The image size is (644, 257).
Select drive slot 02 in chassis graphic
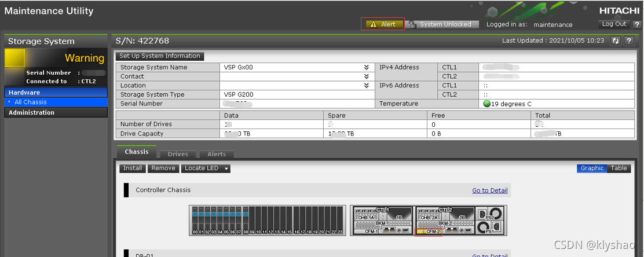207,221
